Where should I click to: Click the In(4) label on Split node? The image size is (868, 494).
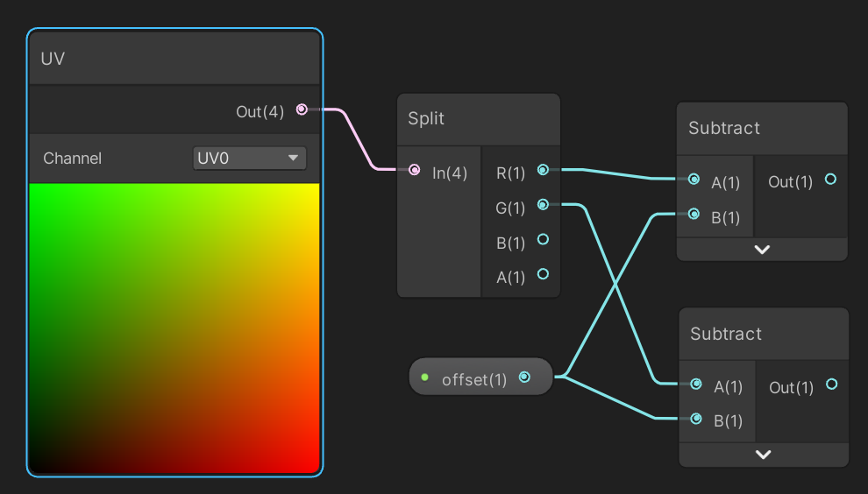(x=450, y=173)
